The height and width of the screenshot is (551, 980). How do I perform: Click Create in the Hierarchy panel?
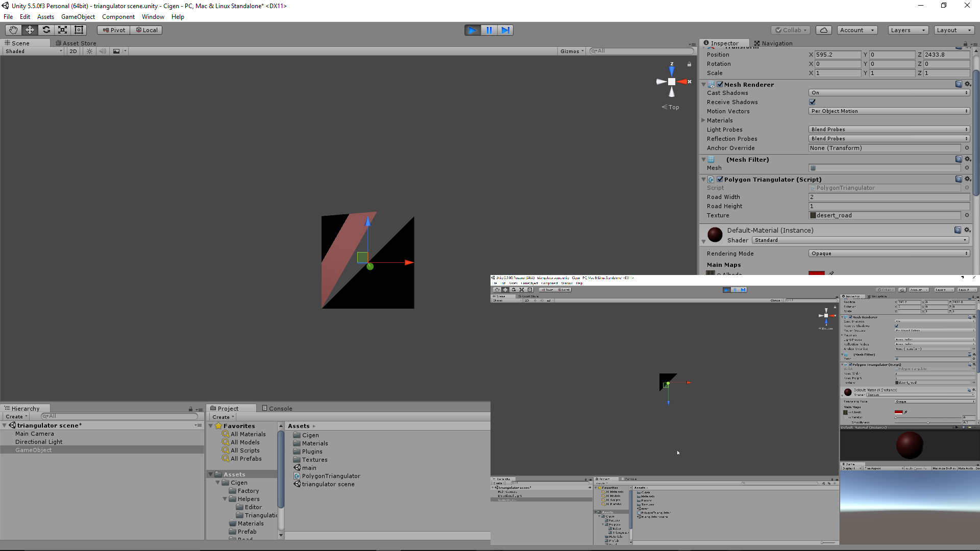click(x=17, y=417)
